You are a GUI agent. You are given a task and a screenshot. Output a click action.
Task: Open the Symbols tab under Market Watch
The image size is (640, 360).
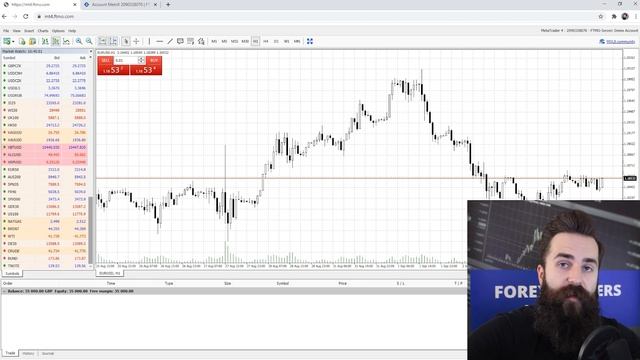[12, 273]
